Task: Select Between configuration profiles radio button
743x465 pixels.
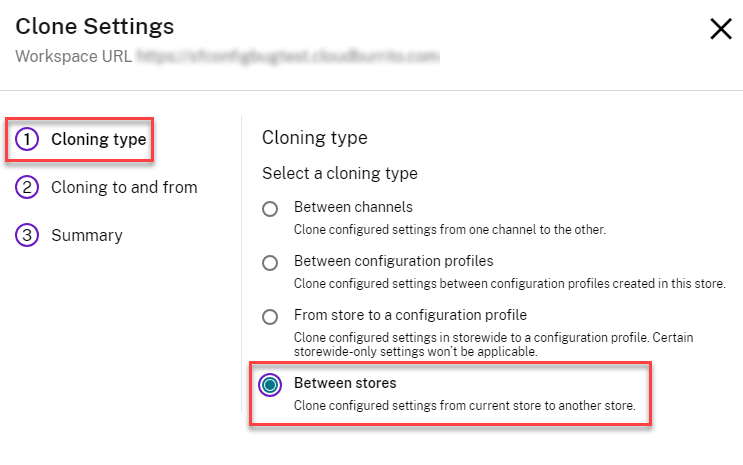Action: coord(269,263)
